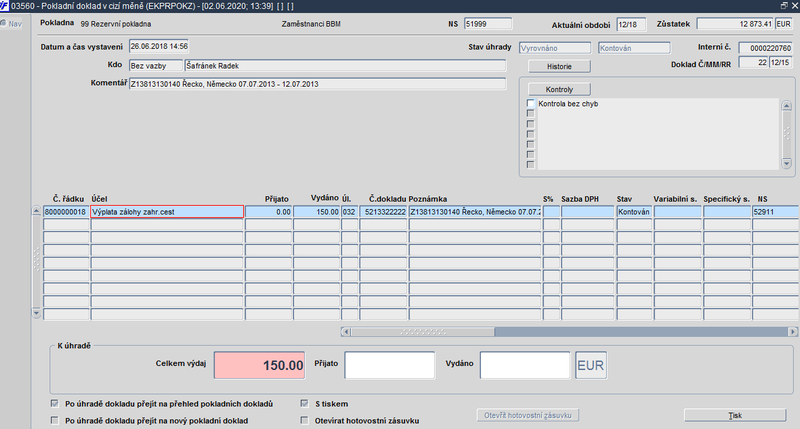Click the Datum a čas vystavení field
The height and width of the screenshot is (429, 800).
[x=159, y=46]
